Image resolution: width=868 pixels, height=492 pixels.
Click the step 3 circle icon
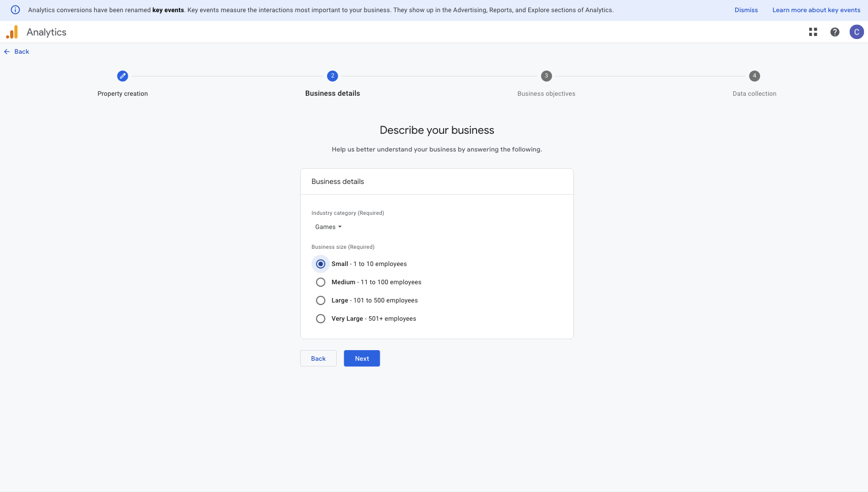click(x=546, y=76)
